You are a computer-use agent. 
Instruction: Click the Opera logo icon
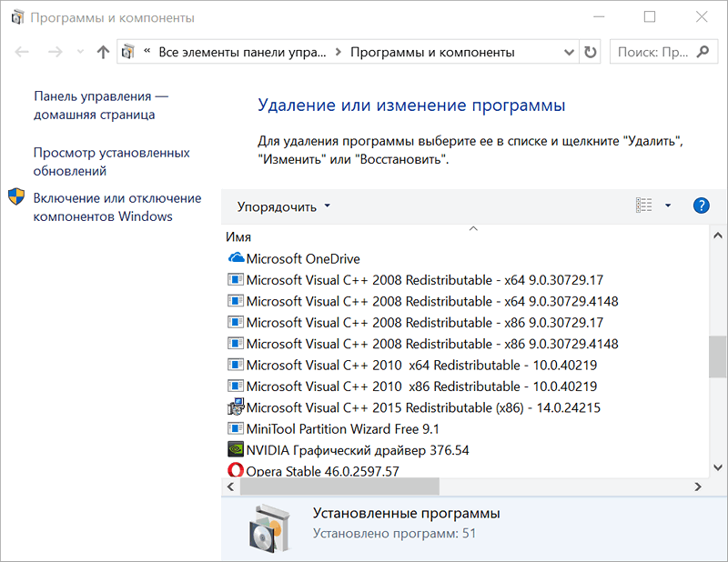tap(236, 470)
